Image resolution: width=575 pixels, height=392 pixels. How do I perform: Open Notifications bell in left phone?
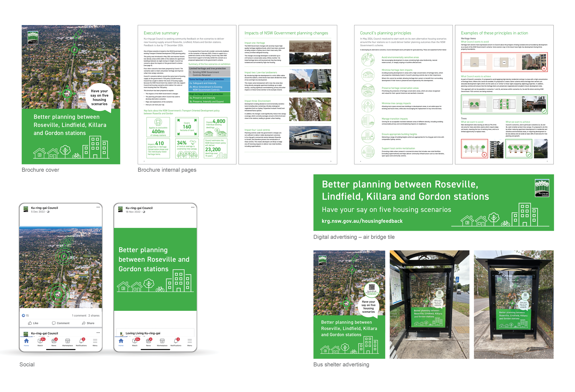pyautogui.click(x=81, y=341)
